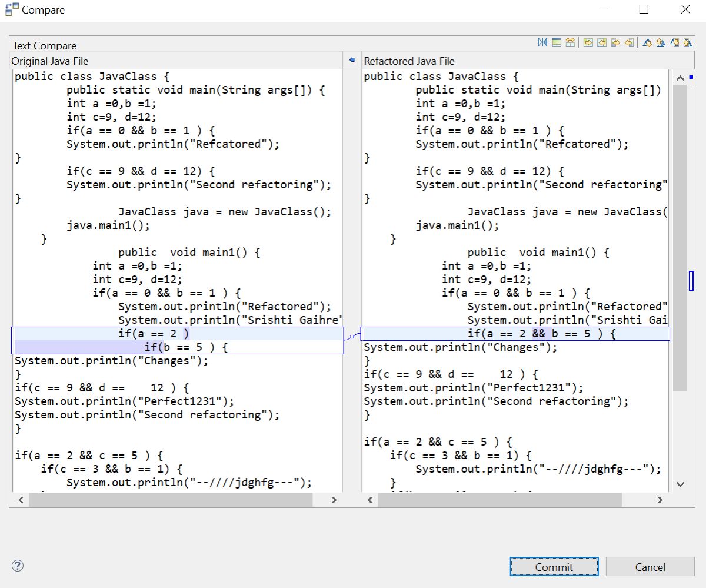The width and height of the screenshot is (706, 588).
Task: Go to previous difference
Action: click(661, 42)
